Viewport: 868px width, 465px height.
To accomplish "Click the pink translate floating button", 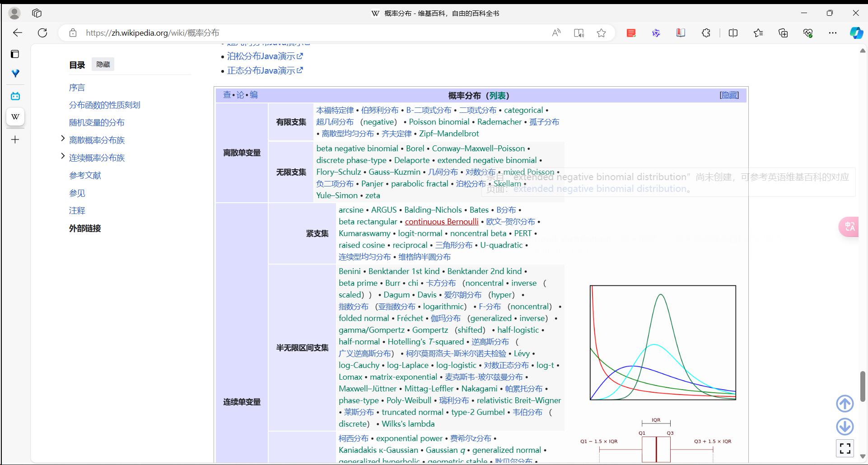I will [849, 227].
